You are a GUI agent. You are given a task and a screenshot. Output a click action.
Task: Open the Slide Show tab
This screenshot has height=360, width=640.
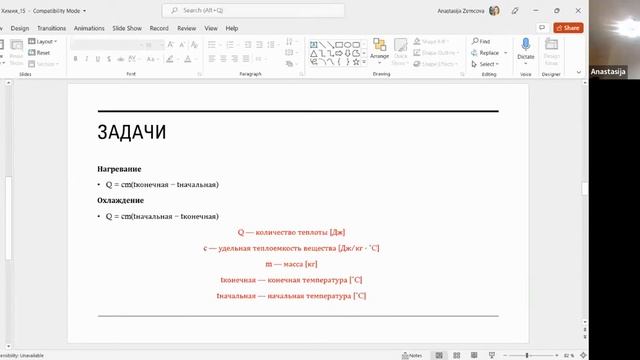127,28
